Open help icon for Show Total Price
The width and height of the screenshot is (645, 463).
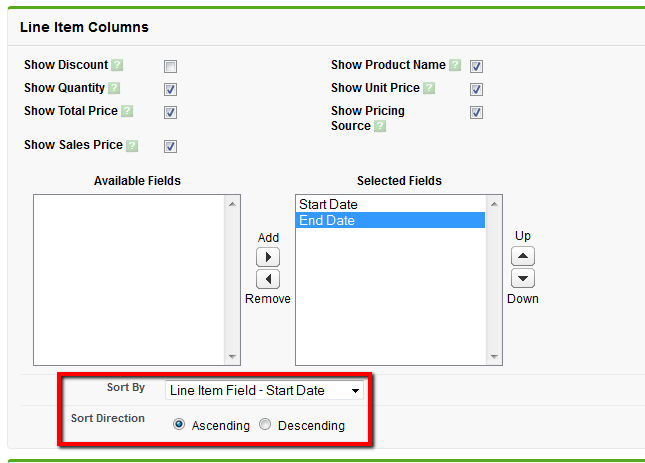127,111
